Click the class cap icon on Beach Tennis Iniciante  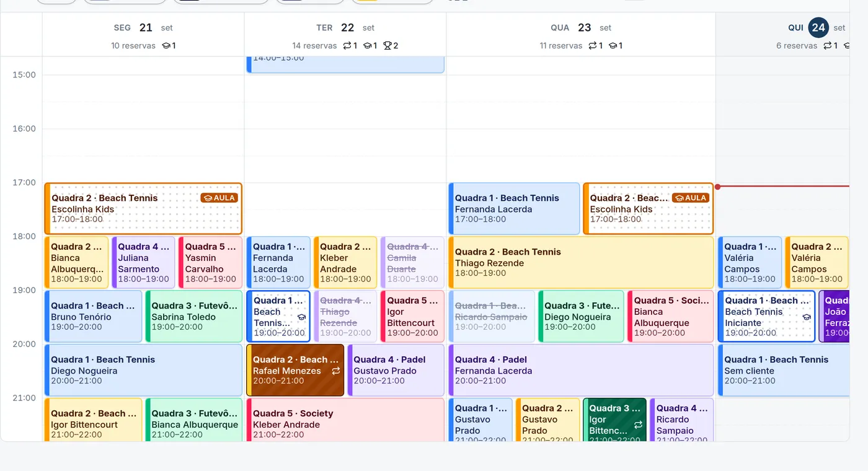(807, 317)
